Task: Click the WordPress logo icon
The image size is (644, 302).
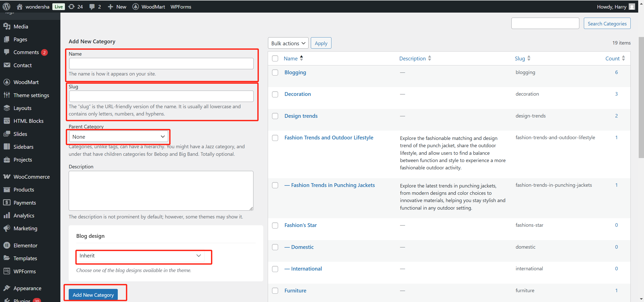Action: (x=6, y=7)
